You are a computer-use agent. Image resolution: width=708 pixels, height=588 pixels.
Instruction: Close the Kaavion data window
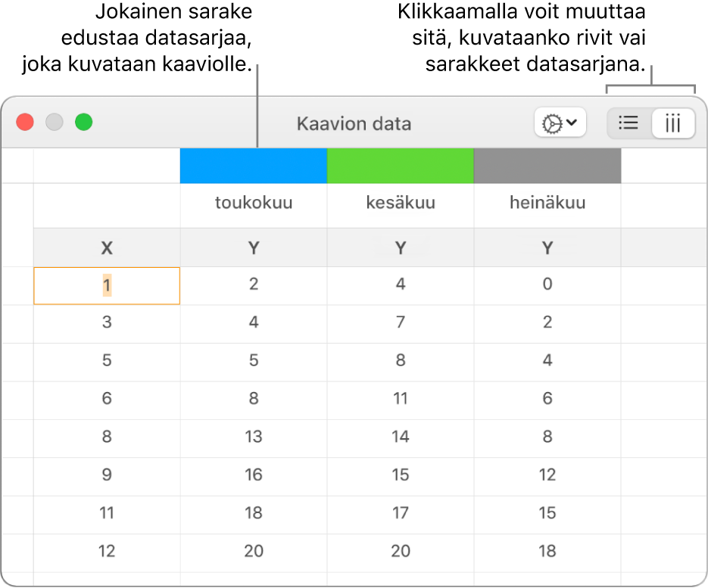coord(25,122)
